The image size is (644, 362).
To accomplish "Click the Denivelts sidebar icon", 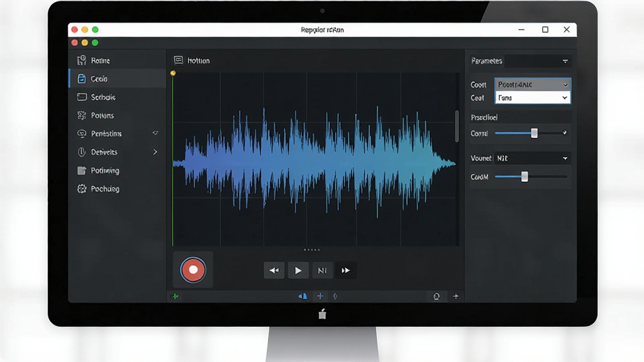I will pos(82,152).
